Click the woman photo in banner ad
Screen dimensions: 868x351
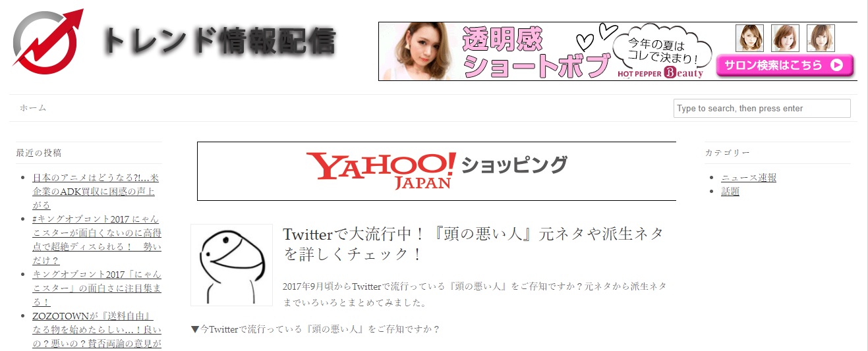[418, 51]
